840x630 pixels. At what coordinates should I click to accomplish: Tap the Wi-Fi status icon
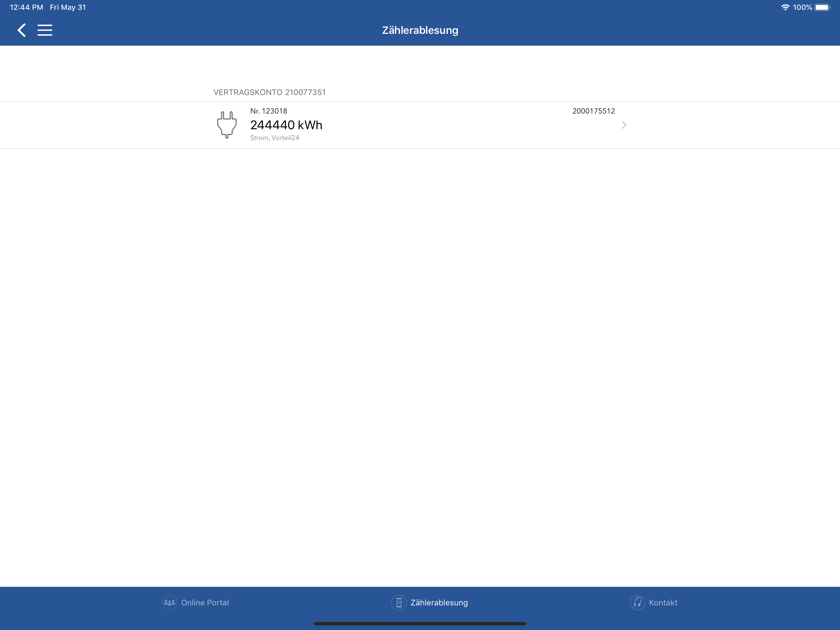[785, 7]
